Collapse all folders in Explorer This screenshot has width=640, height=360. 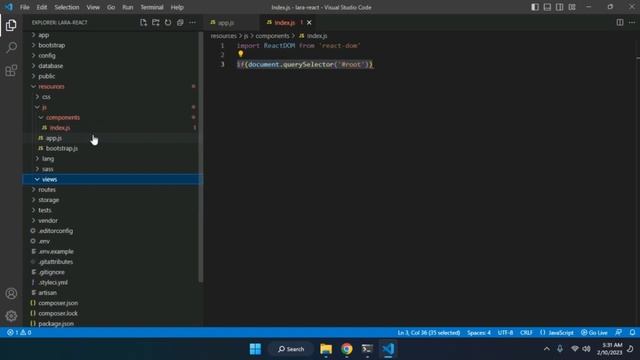[x=180, y=22]
